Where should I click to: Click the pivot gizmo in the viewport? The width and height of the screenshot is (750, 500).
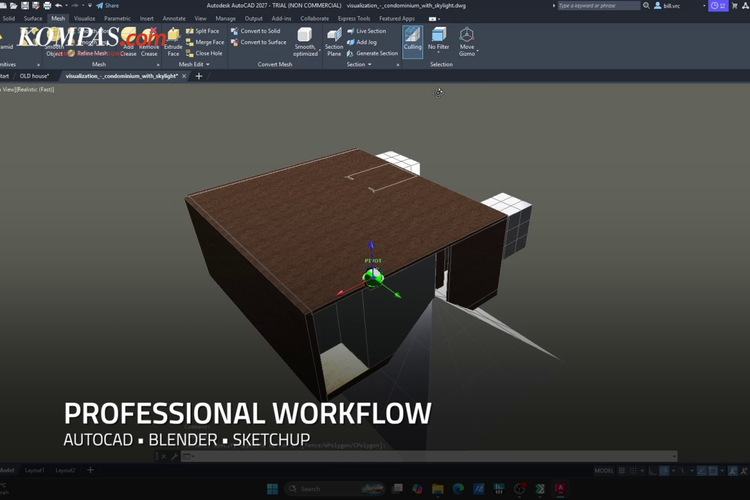click(373, 278)
